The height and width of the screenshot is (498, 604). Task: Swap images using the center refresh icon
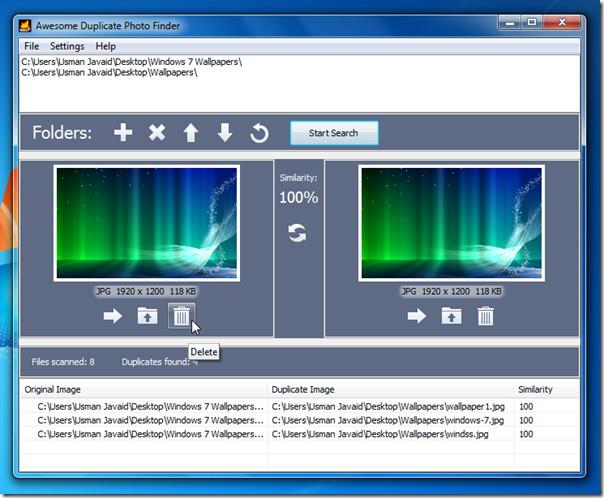pyautogui.click(x=297, y=232)
